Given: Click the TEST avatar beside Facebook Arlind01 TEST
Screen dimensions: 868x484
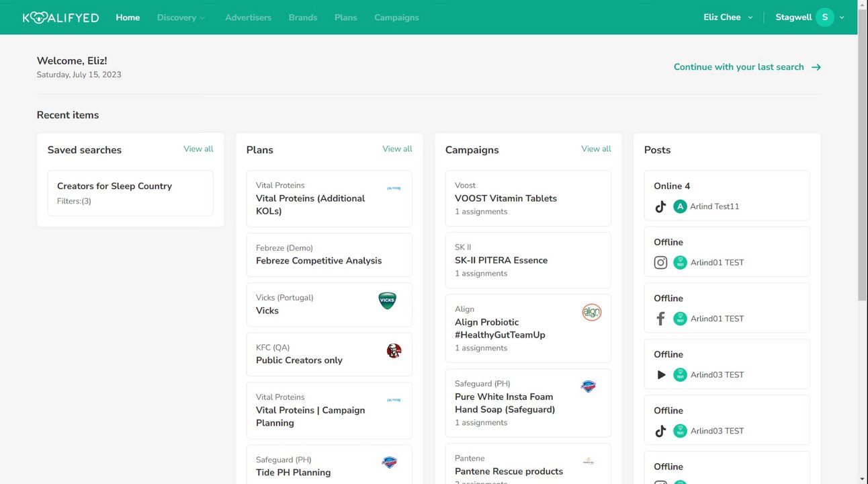Looking at the screenshot, I should (680, 319).
